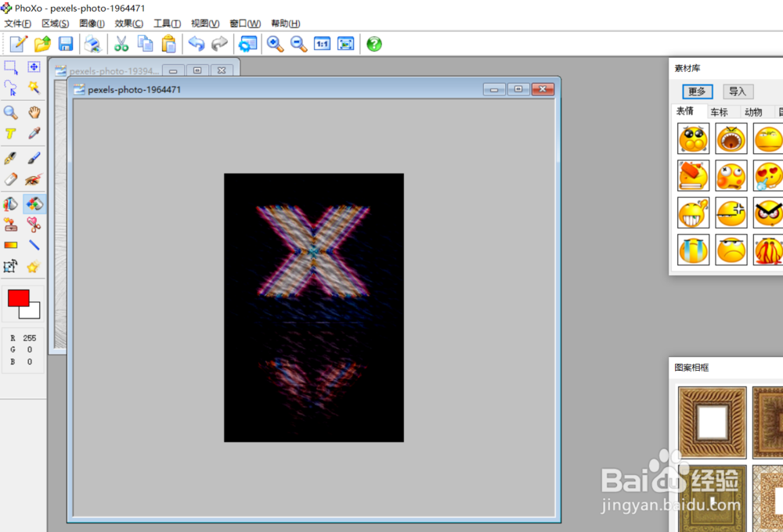The height and width of the screenshot is (532, 783).
Task: Select the Zoom tool in the toolbox
Action: tap(10, 113)
